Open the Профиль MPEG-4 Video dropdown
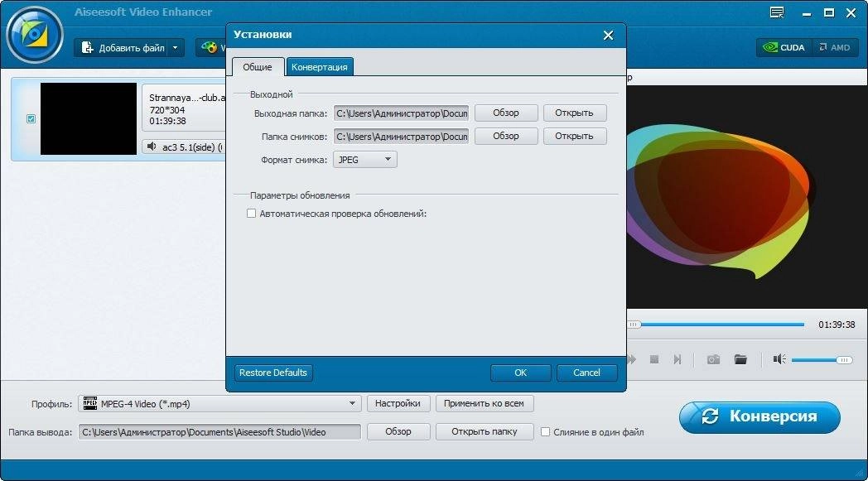Screen dimensions: 868x481 (x=219, y=403)
